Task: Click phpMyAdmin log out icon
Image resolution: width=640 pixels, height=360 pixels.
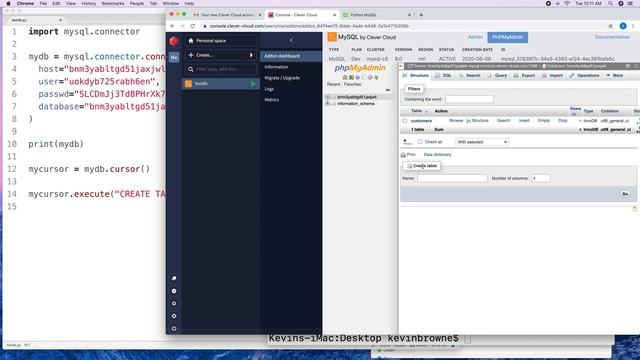Action: [351, 78]
